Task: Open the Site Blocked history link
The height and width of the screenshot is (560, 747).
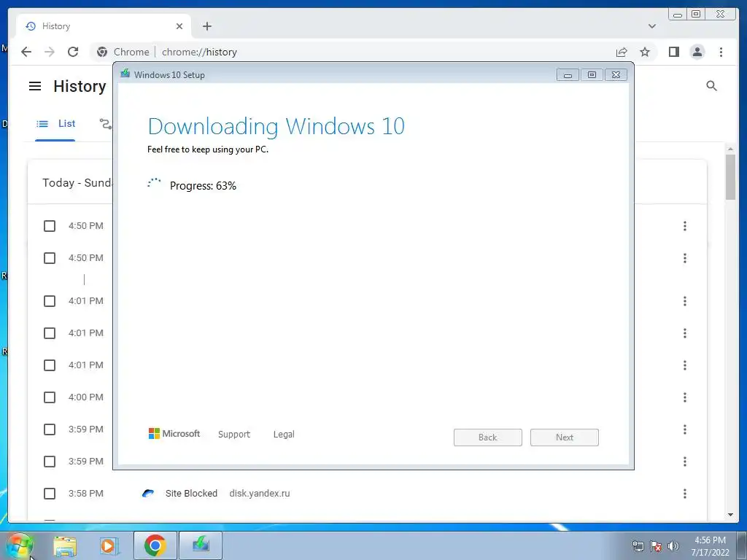Action: tap(191, 494)
